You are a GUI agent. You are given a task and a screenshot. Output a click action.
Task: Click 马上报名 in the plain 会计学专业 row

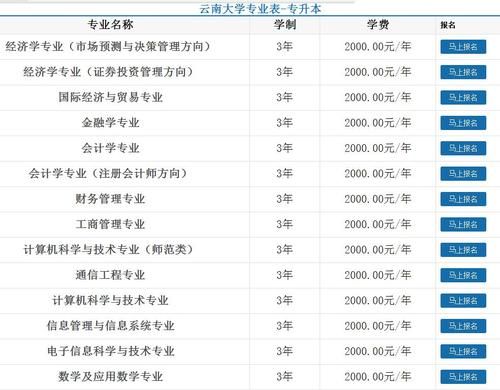(x=463, y=148)
